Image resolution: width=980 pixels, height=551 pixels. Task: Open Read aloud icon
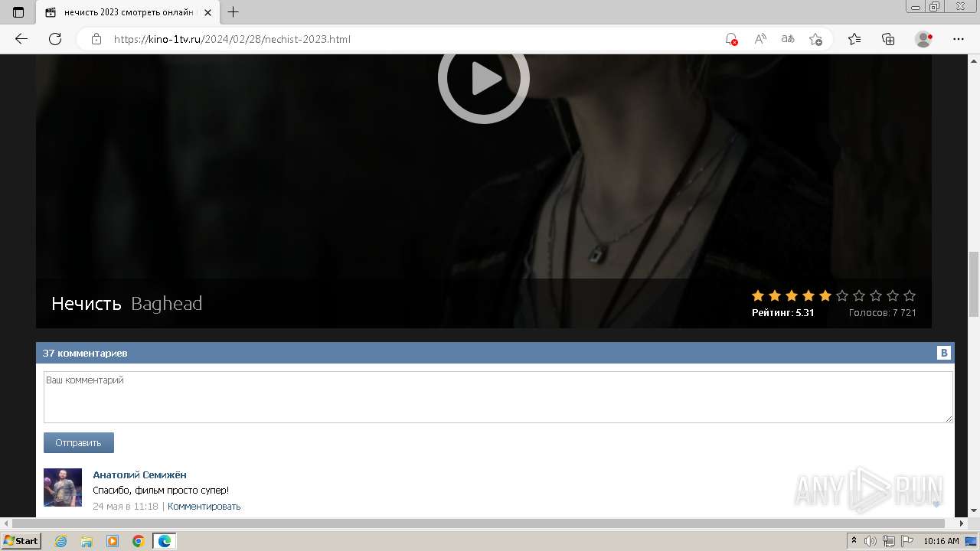(760, 39)
